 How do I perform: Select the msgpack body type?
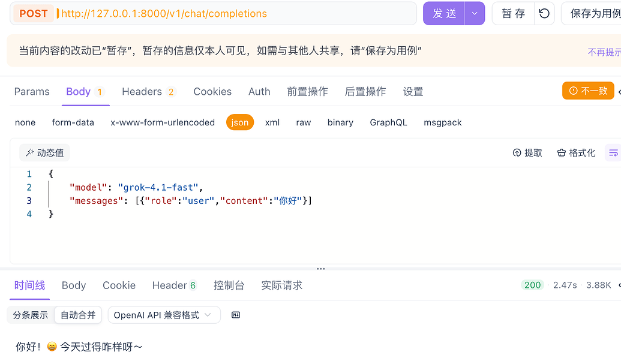(442, 123)
